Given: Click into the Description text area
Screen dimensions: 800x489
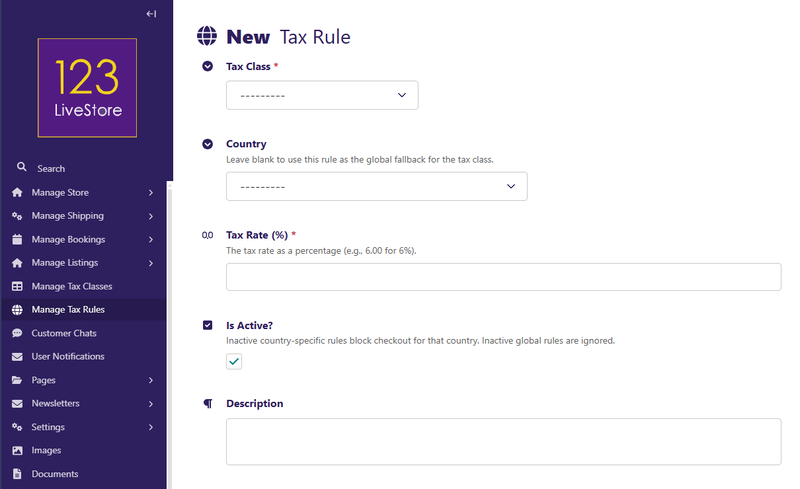Looking at the screenshot, I should click(503, 441).
